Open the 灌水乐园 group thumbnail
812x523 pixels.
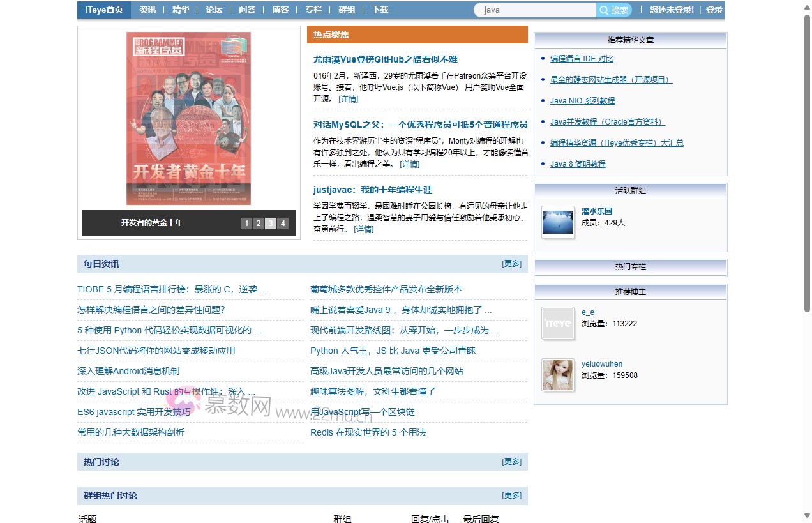coord(557,222)
